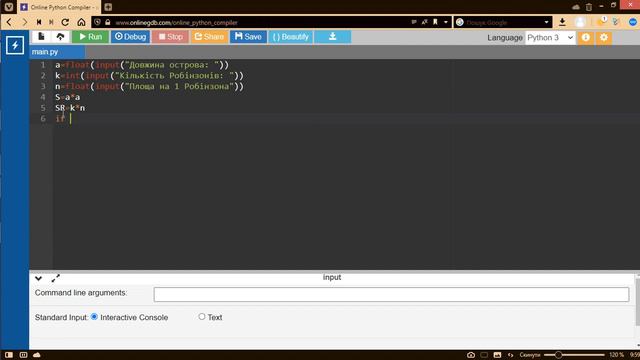Click the site lock icon
Screen dimensions: 640x360
pyautogui.click(x=108, y=22)
